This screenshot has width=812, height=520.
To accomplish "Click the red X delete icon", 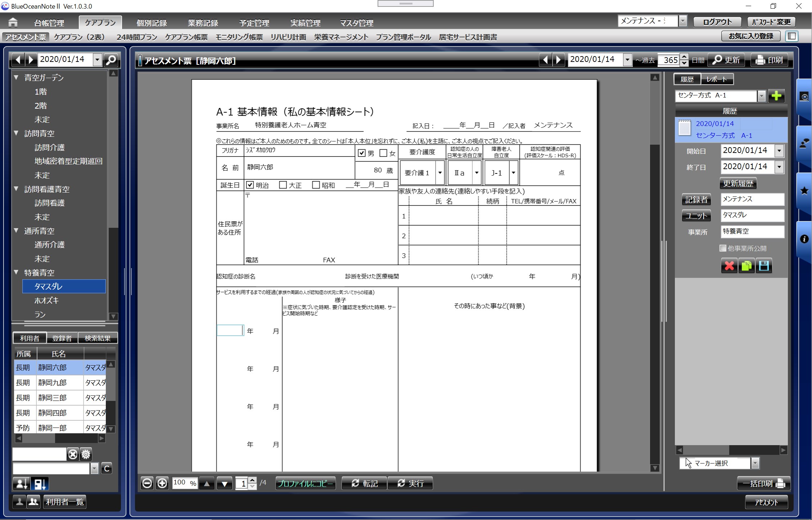I will point(729,266).
